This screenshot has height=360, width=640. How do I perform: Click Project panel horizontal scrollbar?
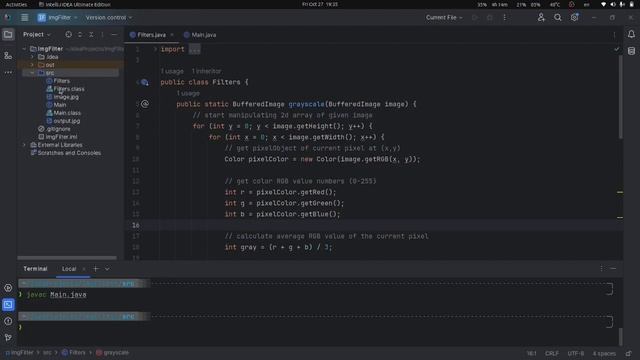[x=67, y=258]
